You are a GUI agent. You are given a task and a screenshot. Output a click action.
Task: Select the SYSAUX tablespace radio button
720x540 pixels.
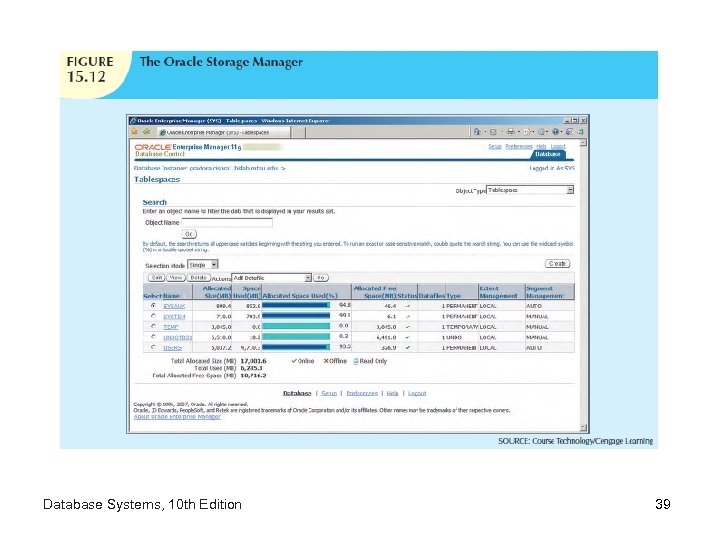[153, 305]
